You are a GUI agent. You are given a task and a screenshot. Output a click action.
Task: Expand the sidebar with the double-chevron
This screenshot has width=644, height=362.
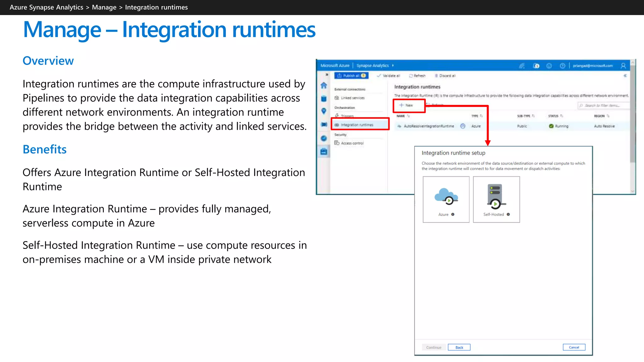(x=327, y=75)
